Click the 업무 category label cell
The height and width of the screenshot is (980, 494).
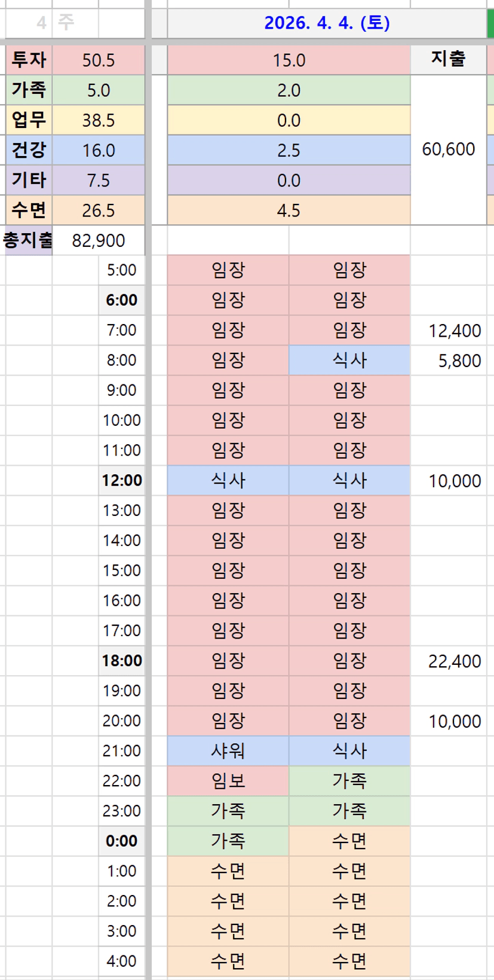click(29, 120)
